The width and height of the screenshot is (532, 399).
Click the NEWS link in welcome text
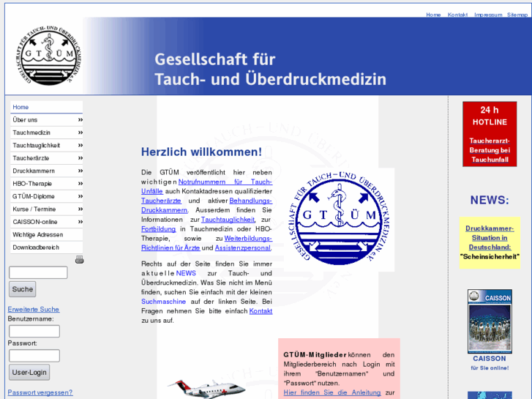(186, 273)
